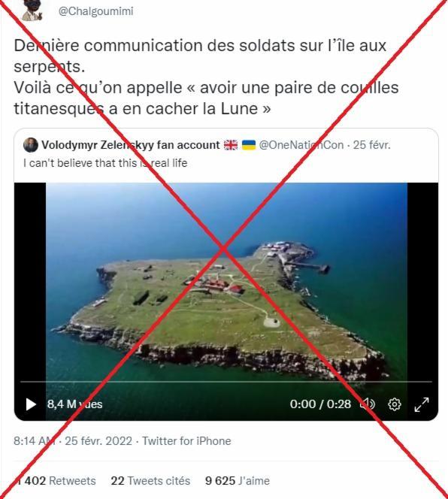Click Twitter for iPhone source link
The height and width of the screenshot is (499, 448).
pos(186,441)
